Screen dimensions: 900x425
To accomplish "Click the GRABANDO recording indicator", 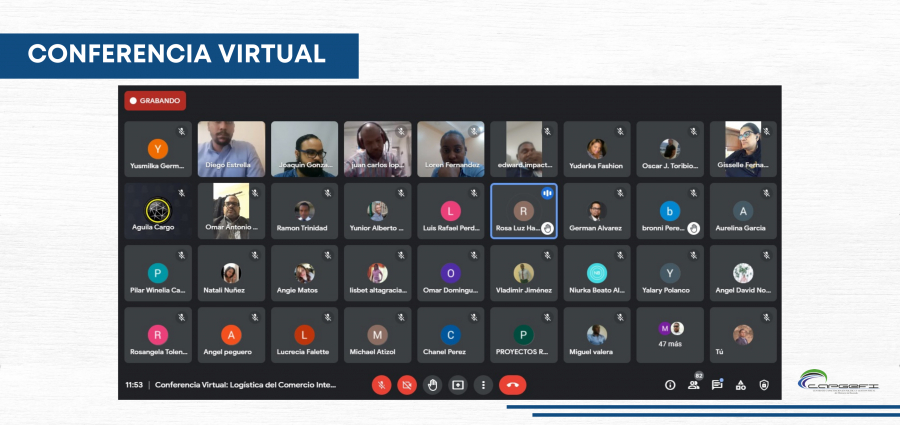I will coord(155,101).
